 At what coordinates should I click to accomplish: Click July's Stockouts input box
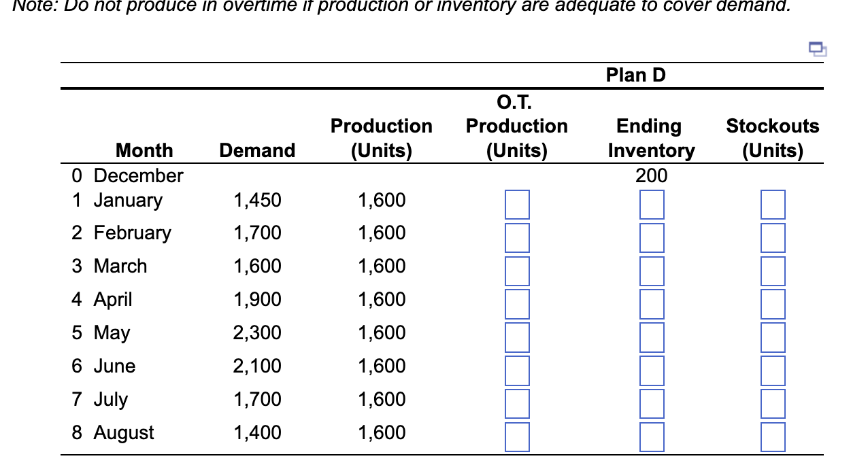point(772,402)
